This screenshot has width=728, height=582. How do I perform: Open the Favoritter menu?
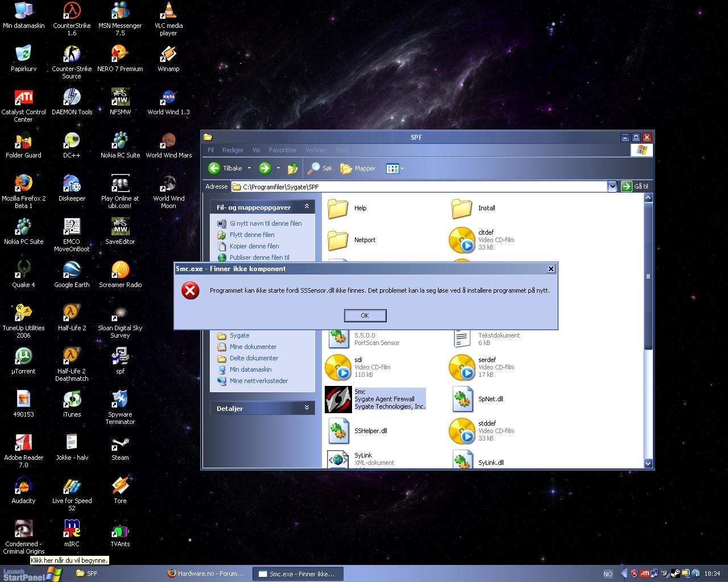coord(283,150)
